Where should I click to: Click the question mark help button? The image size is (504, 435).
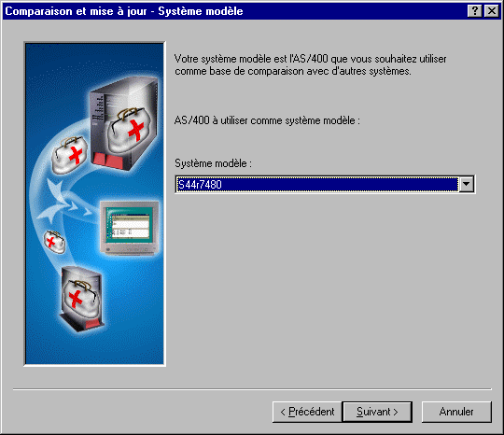pyautogui.click(x=475, y=11)
